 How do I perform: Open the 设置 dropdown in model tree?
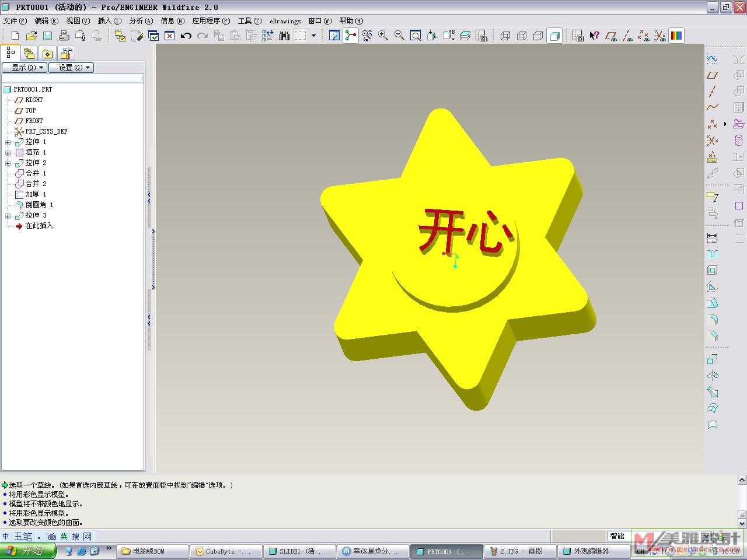point(71,68)
